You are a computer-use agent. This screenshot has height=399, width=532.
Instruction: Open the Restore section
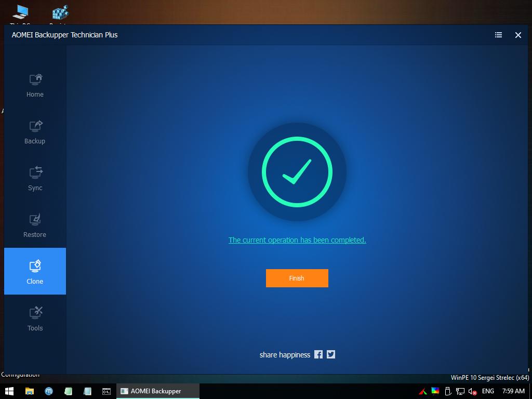35,227
